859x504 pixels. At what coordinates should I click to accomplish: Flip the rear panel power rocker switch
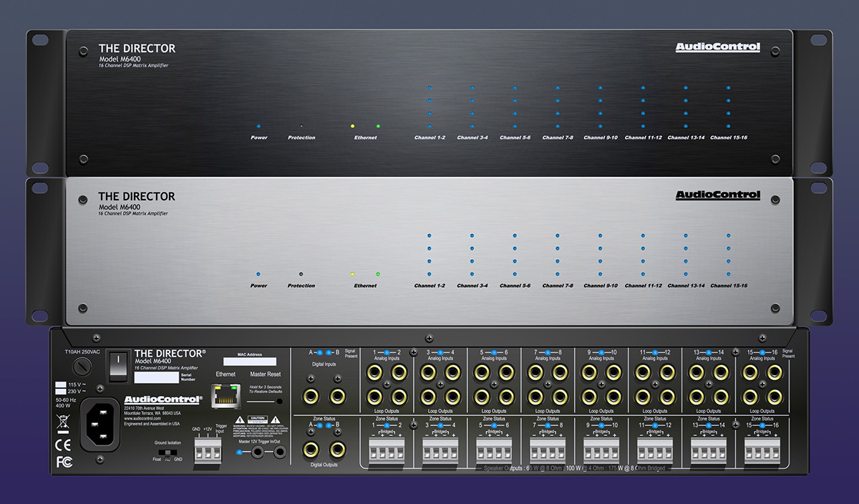(x=117, y=365)
